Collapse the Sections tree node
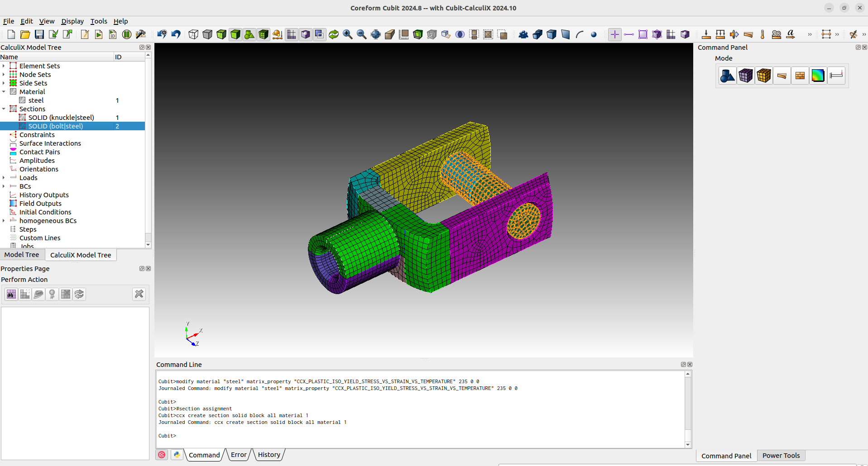The image size is (868, 466). 4,109
